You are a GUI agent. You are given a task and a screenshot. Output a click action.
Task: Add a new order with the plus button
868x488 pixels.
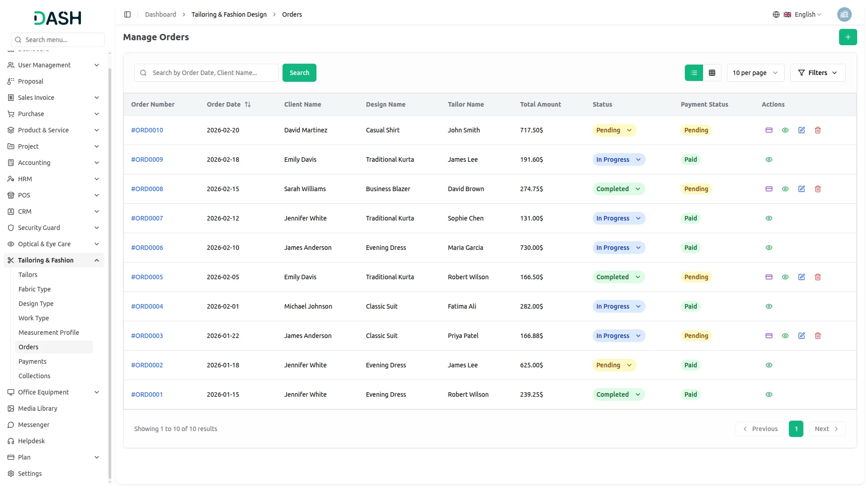click(848, 37)
